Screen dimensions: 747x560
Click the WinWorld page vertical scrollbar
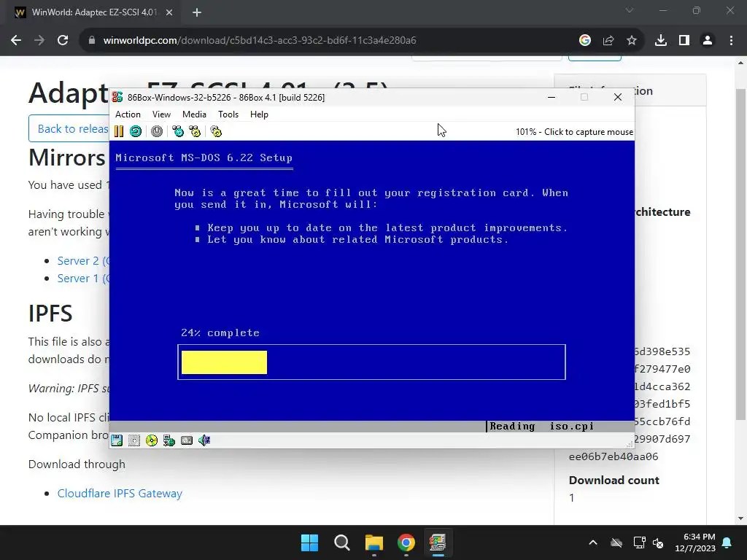point(740,254)
